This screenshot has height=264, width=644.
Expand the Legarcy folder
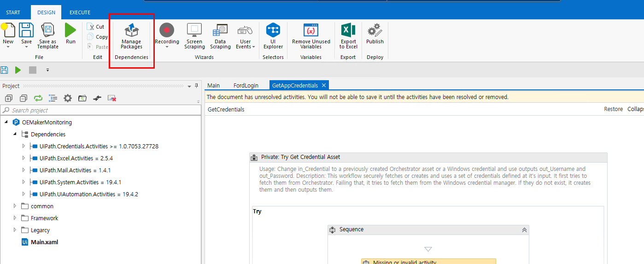click(x=15, y=230)
